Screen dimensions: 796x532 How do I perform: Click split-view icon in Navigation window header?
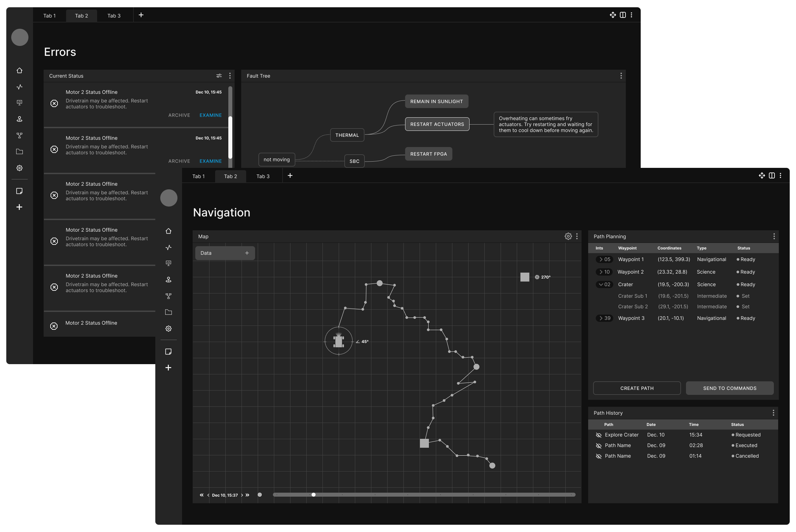point(772,175)
